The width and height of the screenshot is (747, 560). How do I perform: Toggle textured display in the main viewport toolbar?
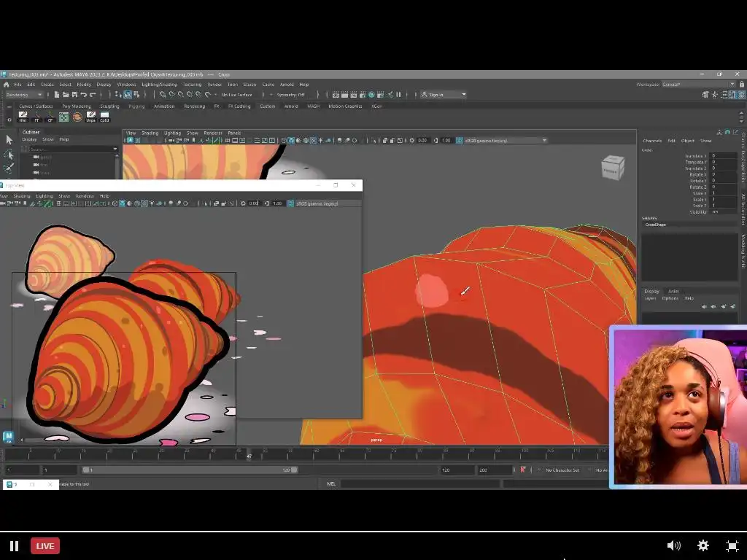[x=313, y=141]
